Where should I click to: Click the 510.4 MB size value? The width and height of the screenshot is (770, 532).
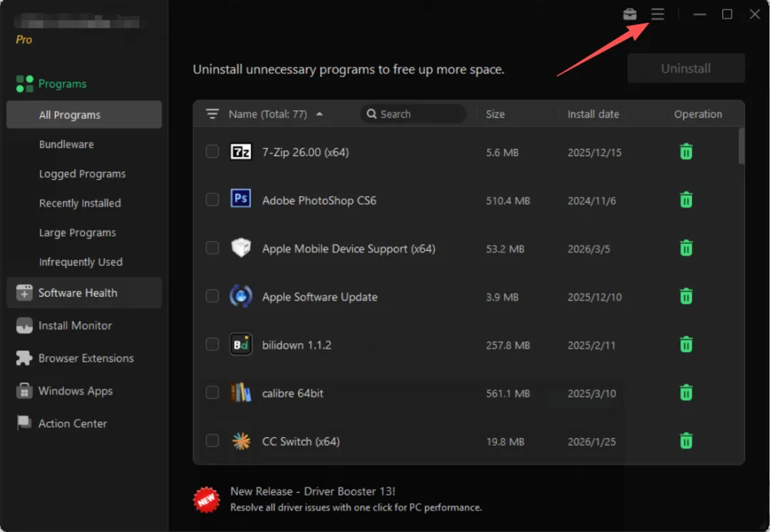pos(508,200)
